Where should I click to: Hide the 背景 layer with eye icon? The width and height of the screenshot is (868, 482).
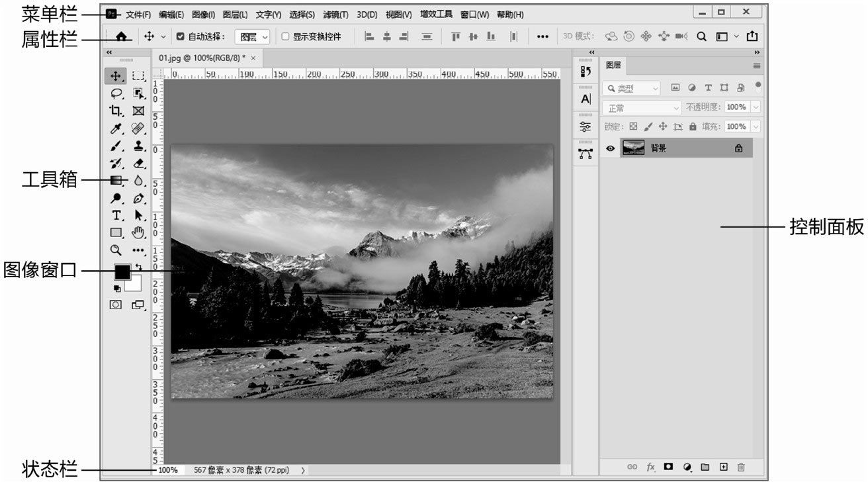click(611, 149)
